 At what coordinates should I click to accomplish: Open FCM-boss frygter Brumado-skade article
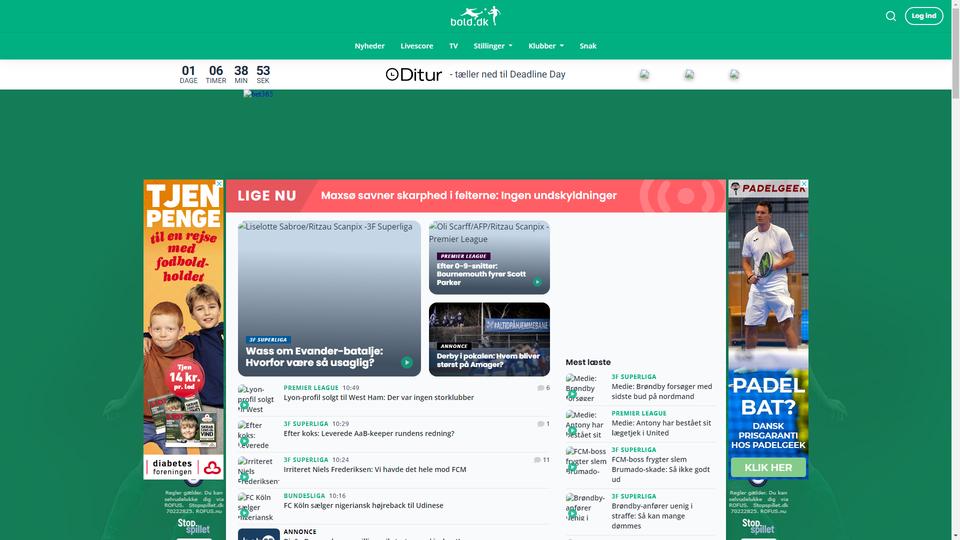(x=661, y=469)
